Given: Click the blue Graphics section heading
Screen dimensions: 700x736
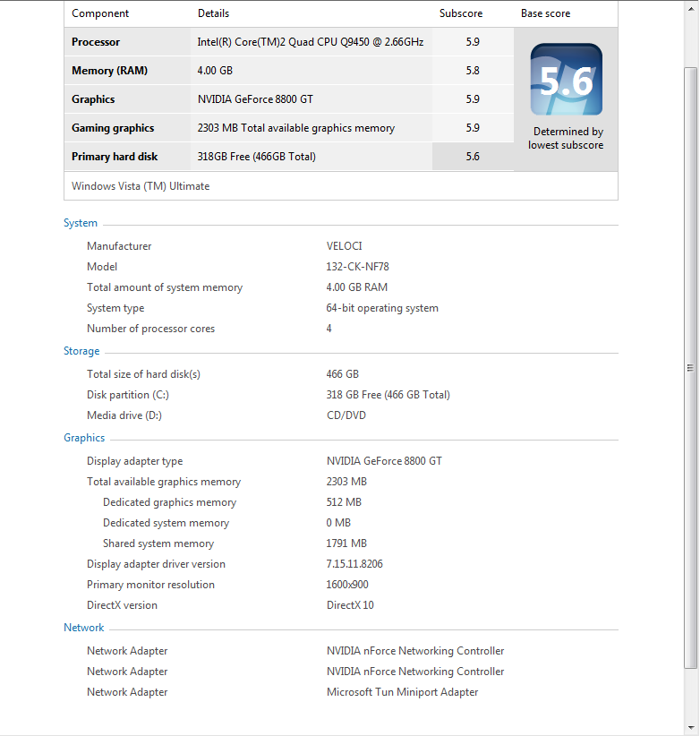Looking at the screenshot, I should [x=84, y=438].
